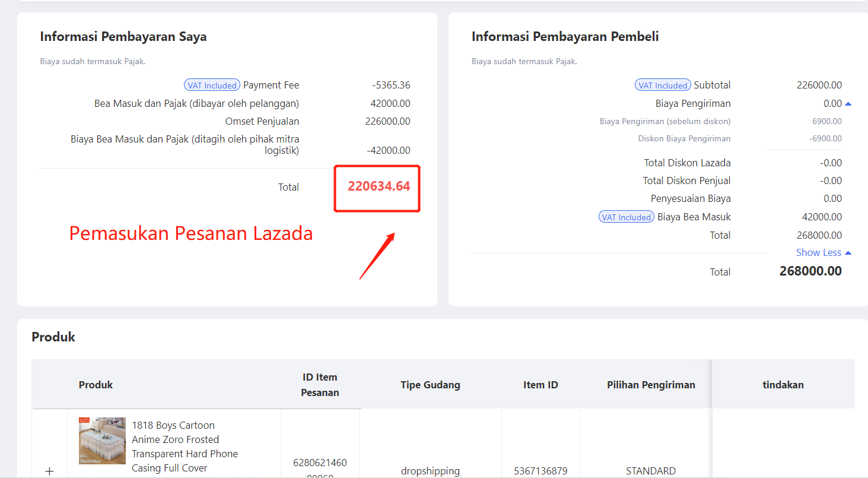868x478 pixels.
Task: Click Bea Masuk dan Pajak dibayar pelanggan label
Action: 196,103
